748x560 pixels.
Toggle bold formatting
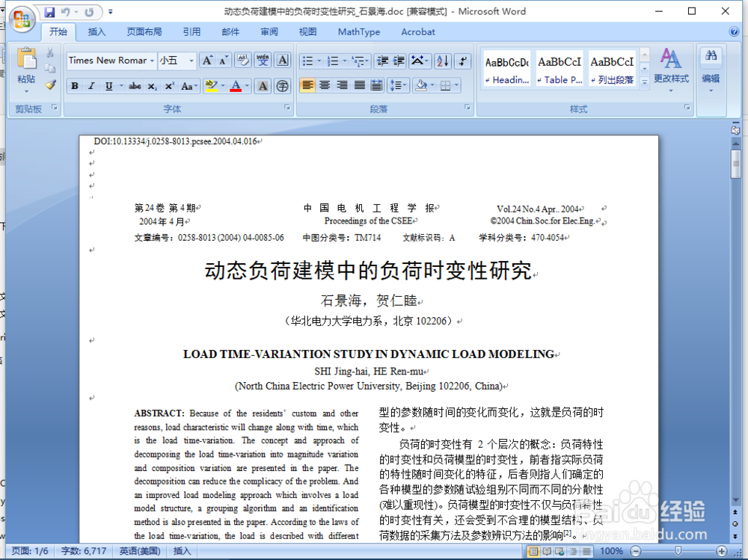[x=75, y=86]
